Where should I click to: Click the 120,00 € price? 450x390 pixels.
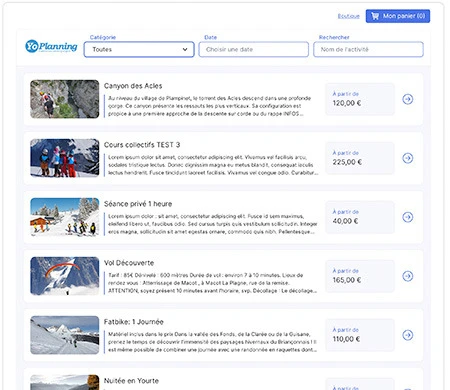coord(347,103)
